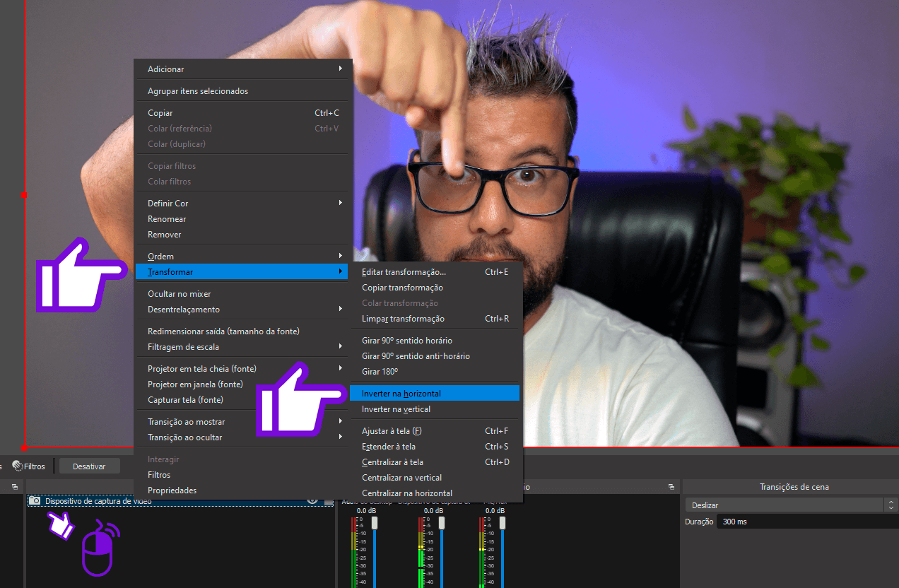Click the undock icon on the audio mixer header
Viewport: 899px width, 588px height.
(671, 487)
